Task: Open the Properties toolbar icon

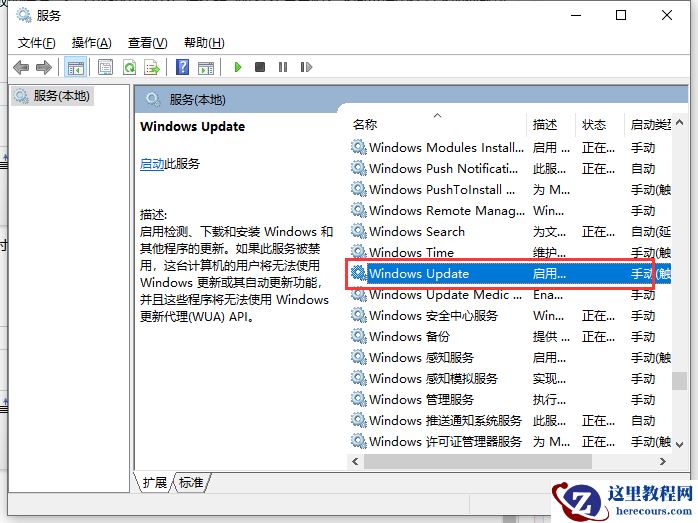Action: tap(105, 67)
